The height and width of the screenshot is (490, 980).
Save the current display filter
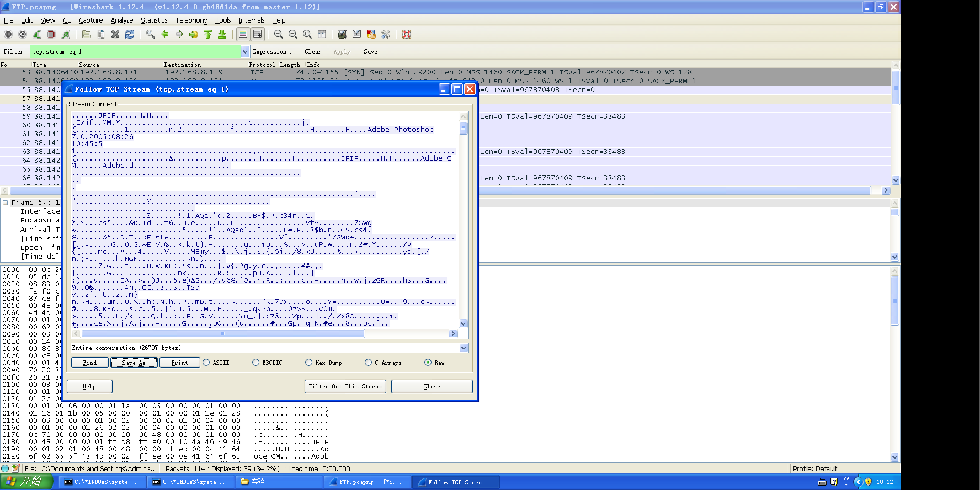point(370,51)
